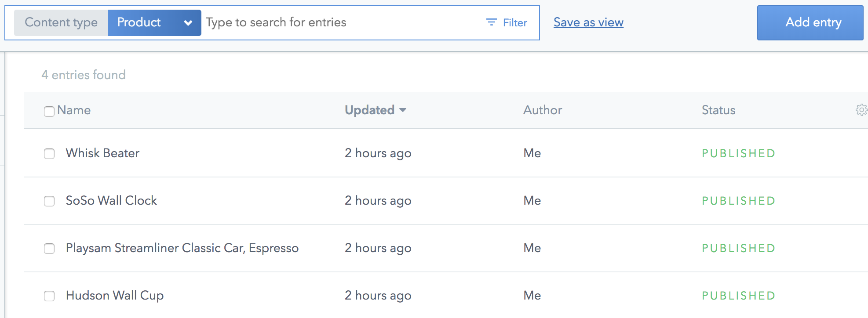Click the Add entry button
This screenshot has width=868, height=318.
[x=810, y=23]
